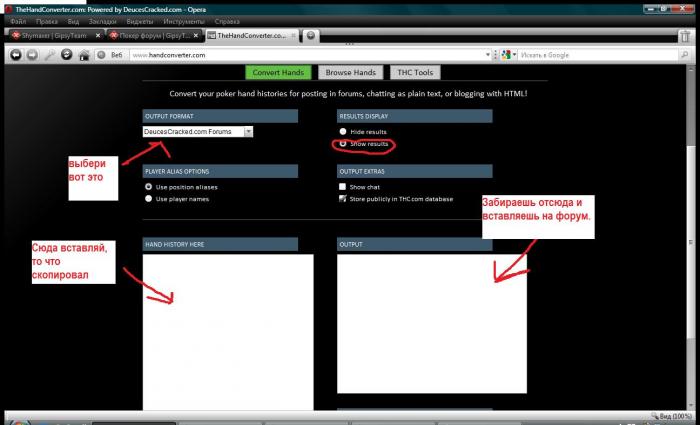Click the OUTPUT FORMAT heading
This screenshot has height=425, width=700.
[x=220, y=116]
